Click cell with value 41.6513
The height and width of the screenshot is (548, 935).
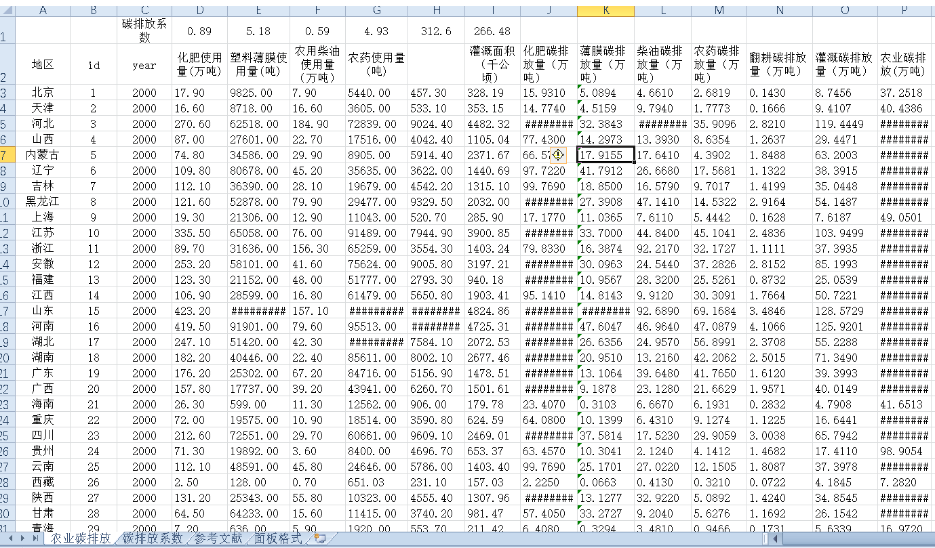[x=905, y=404]
